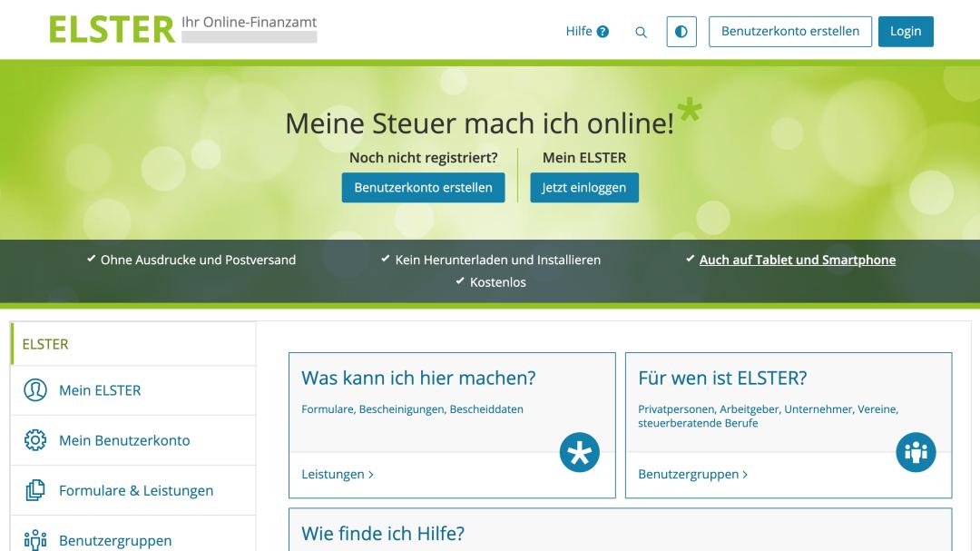
Task: Click the Ihr Online-Finanzamt tagline
Action: (249, 22)
